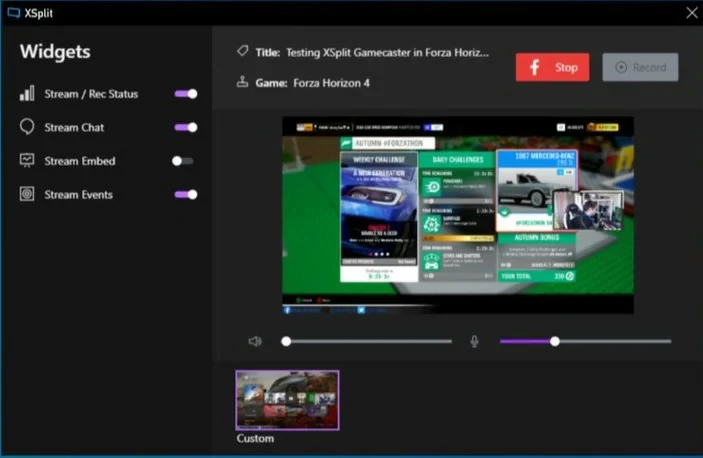Click the XSplit logo icon in title bar
703x458 pixels.
pos(13,13)
